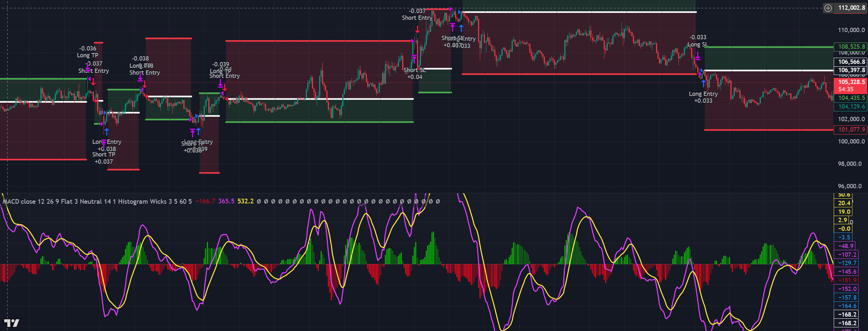The width and height of the screenshot is (868, 331).
Task: Click the magenta 365.5 MACD legend value
Action: tap(226, 202)
